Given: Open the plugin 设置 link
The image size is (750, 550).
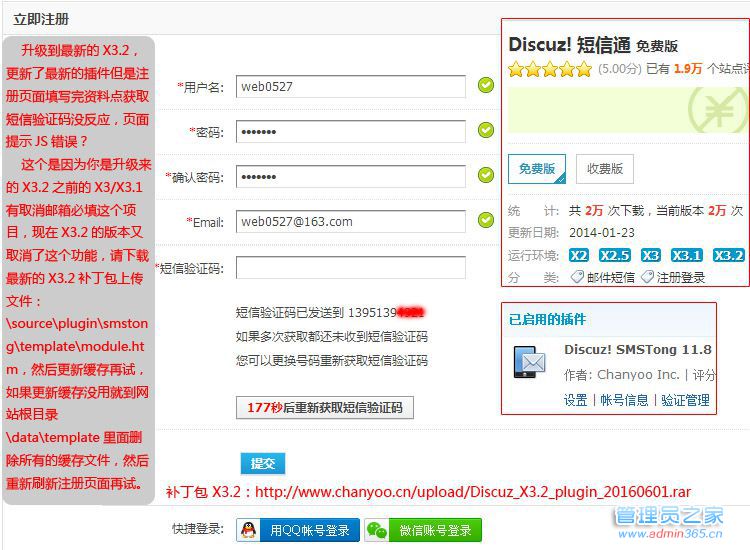Looking at the screenshot, I should [x=575, y=400].
